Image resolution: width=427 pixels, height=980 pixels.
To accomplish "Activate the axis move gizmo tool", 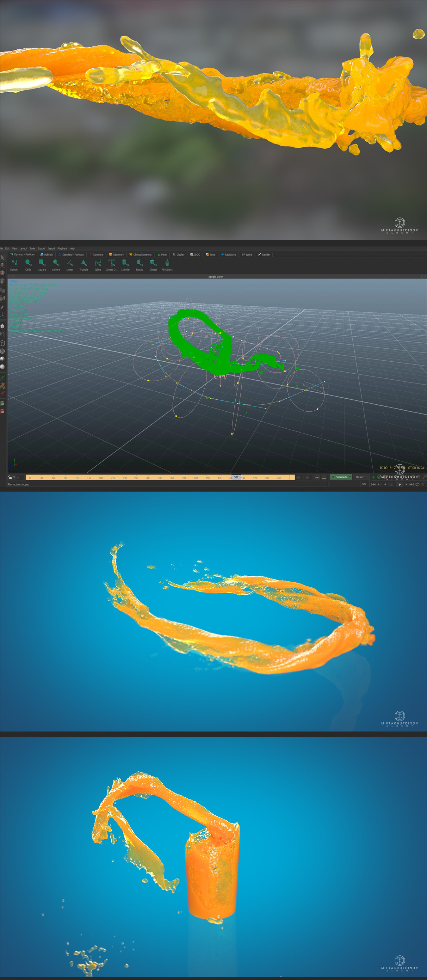I will [2, 315].
